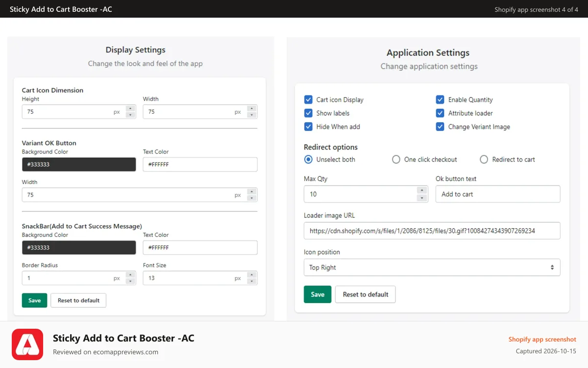Viewport: 588px width, 368px height.
Task: Decrease Cart Icon Width with down arrow
Action: click(251, 115)
